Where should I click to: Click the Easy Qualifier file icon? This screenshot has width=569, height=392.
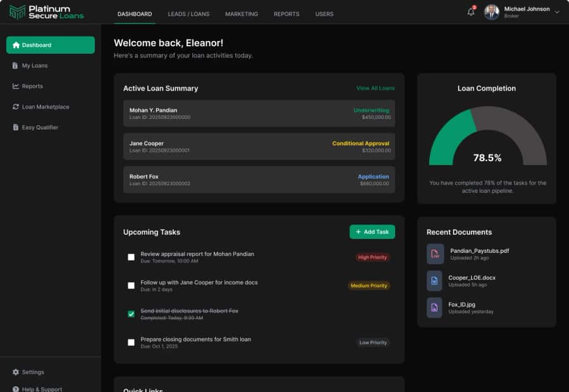[16, 128]
